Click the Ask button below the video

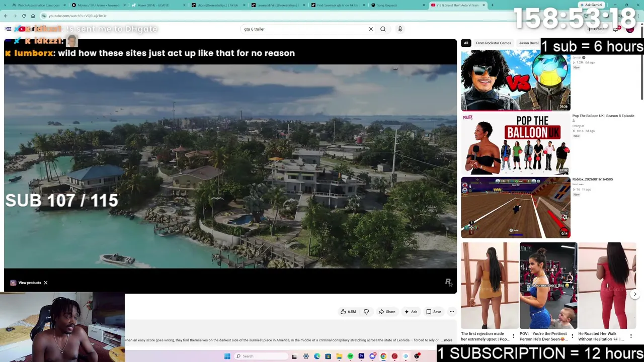point(411,312)
